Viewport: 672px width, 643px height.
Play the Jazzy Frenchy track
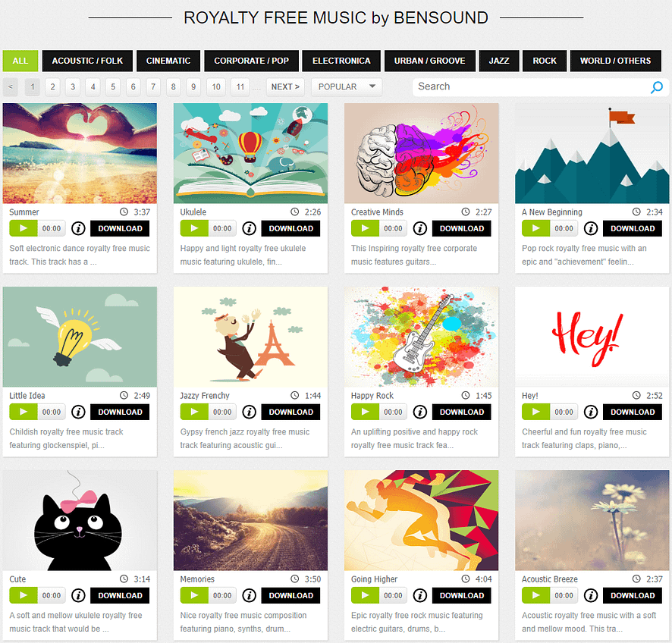(194, 412)
